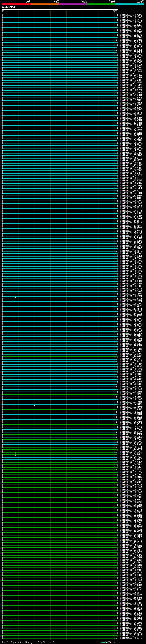Click hit label UniRef100_A6RAX4
The height and width of the screenshot is (644, 146).
coord(131,296)
